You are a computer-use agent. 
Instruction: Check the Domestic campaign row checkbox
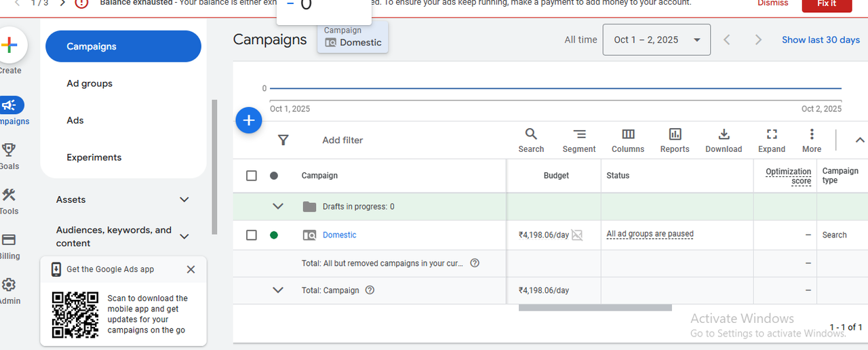[252, 235]
